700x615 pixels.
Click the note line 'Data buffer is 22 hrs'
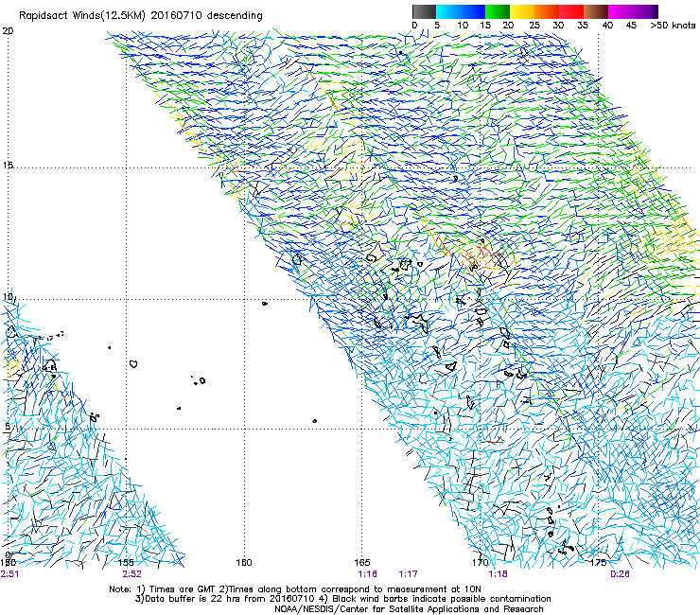point(191,599)
